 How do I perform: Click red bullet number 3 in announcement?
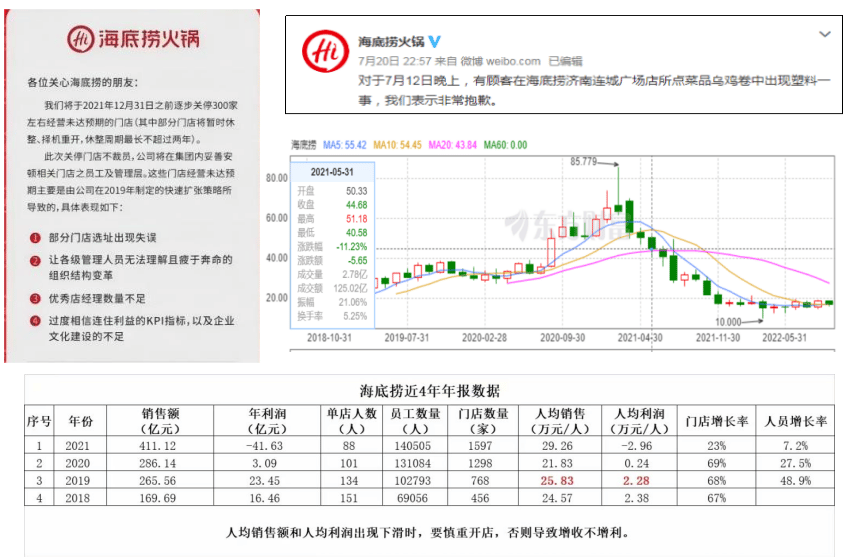35,299
